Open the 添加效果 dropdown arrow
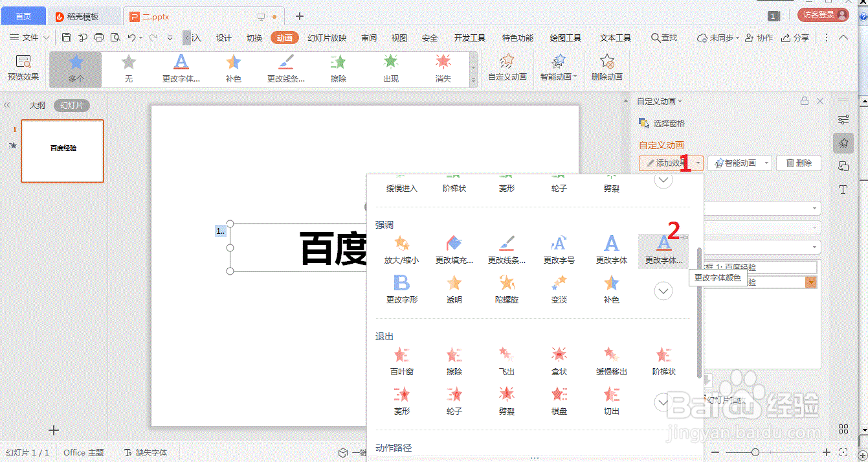 pos(699,163)
